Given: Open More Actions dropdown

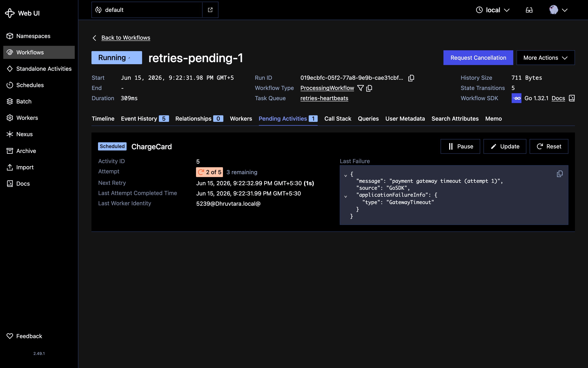Looking at the screenshot, I should pos(546,58).
